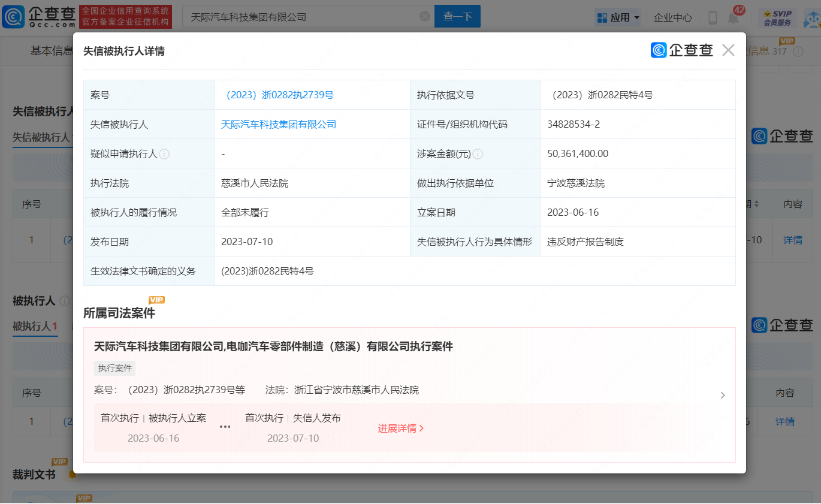
Task: Click the 查一下 search button
Action: pyautogui.click(x=457, y=17)
